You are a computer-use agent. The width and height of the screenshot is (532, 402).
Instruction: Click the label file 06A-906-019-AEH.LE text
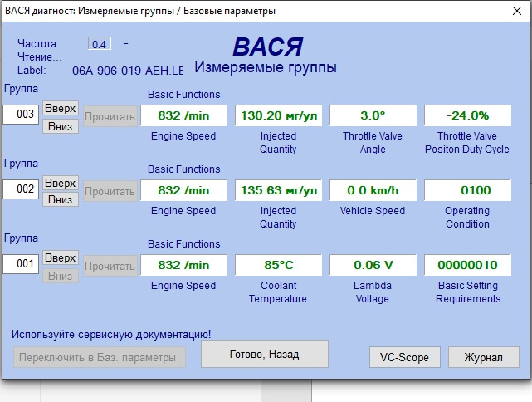[x=128, y=71]
